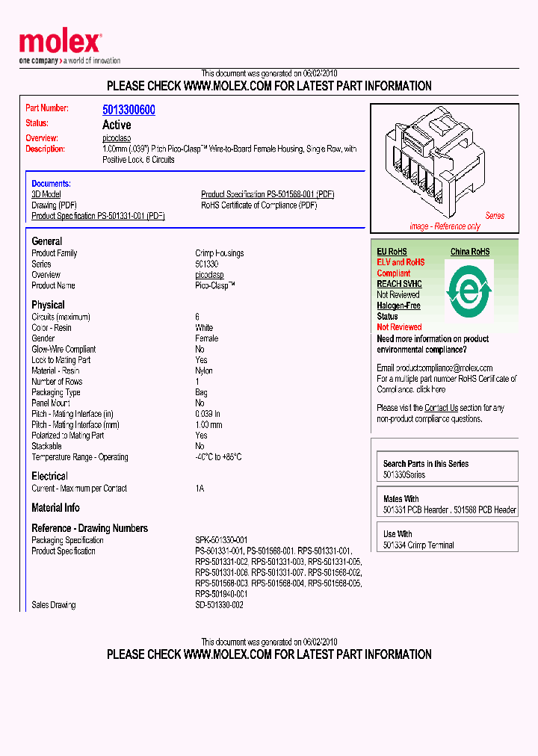Click the 'Pico-Clasp' product name value

[215, 285]
